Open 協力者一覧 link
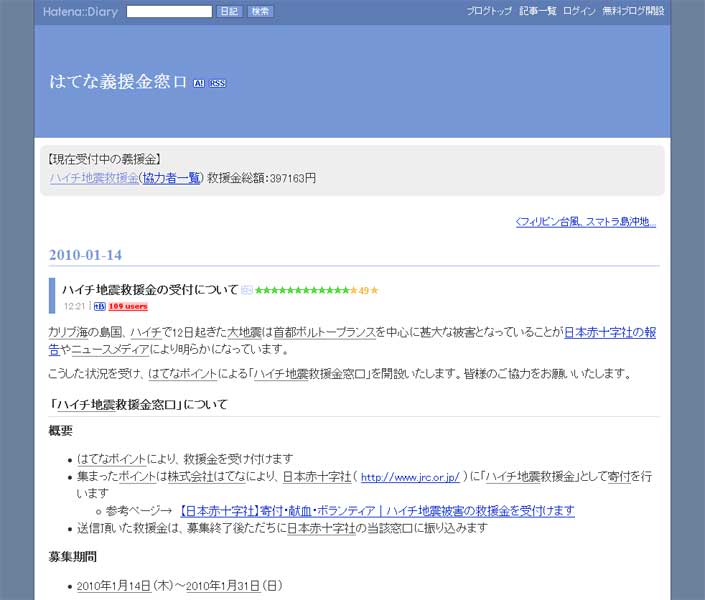 point(171,178)
